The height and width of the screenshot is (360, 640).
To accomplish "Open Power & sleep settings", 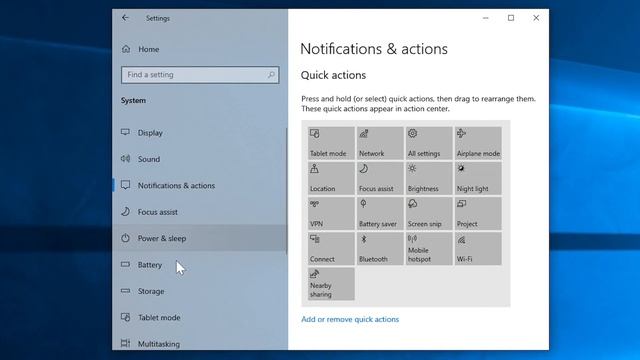I will (199, 238).
